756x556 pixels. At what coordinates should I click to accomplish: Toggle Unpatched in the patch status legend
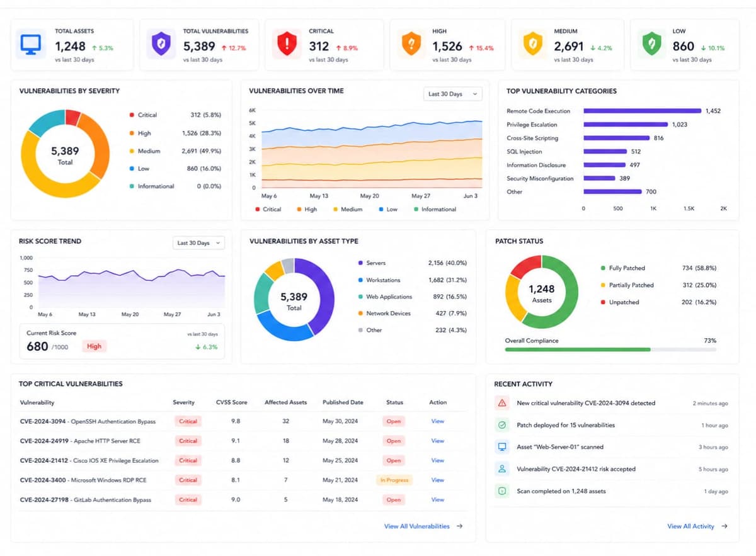pos(619,302)
